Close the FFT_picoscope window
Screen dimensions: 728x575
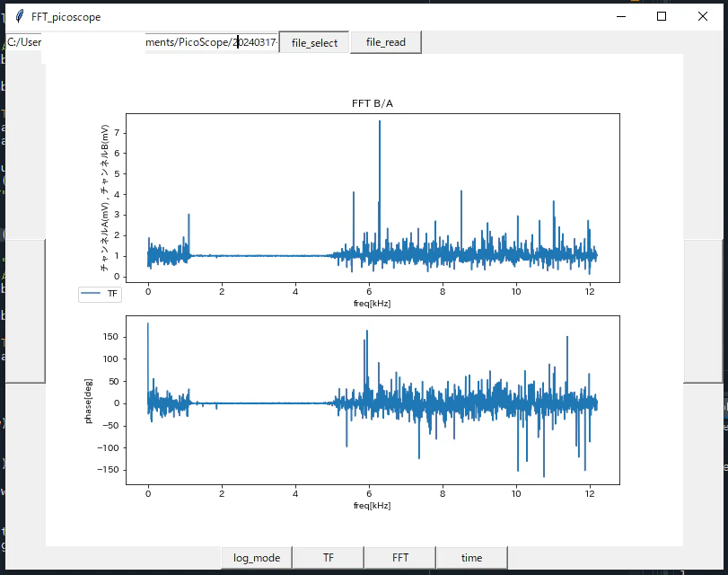pos(703,17)
